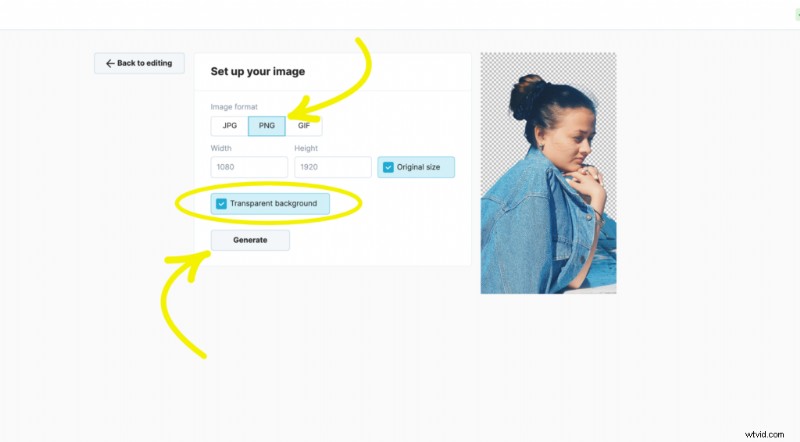This screenshot has height=442, width=800.
Task: Uncheck the Transparent background checkbox
Action: 221,204
